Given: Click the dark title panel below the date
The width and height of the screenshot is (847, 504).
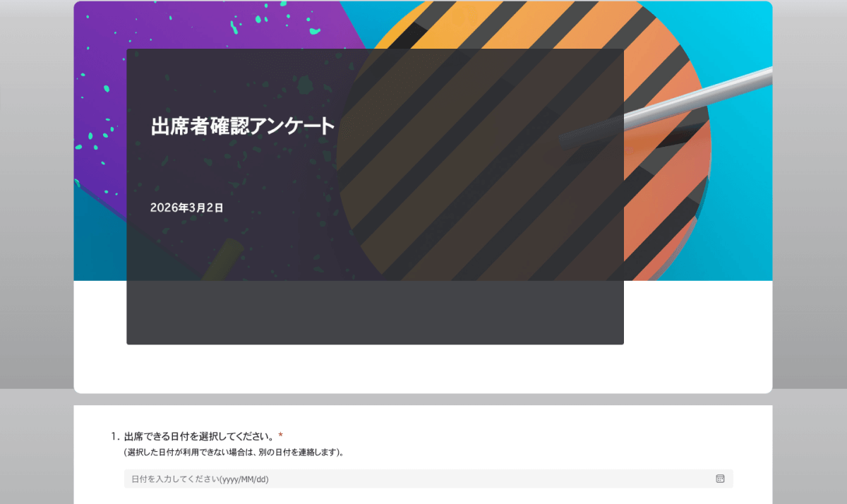Looking at the screenshot, I should 374,311.
